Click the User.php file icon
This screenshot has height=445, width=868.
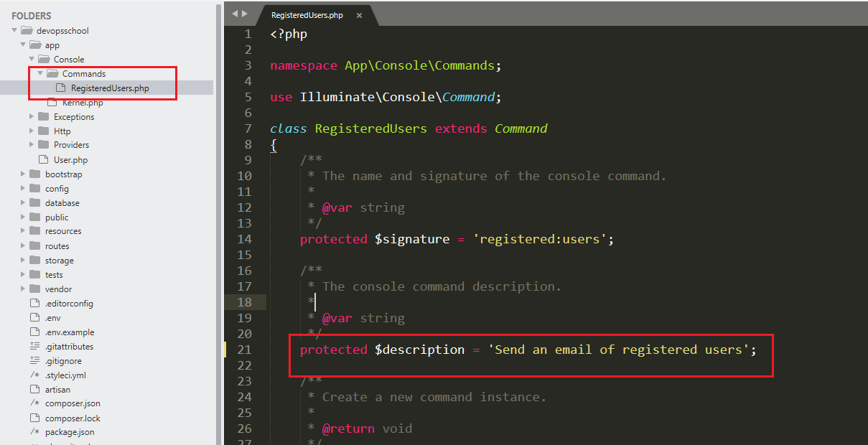[42, 160]
